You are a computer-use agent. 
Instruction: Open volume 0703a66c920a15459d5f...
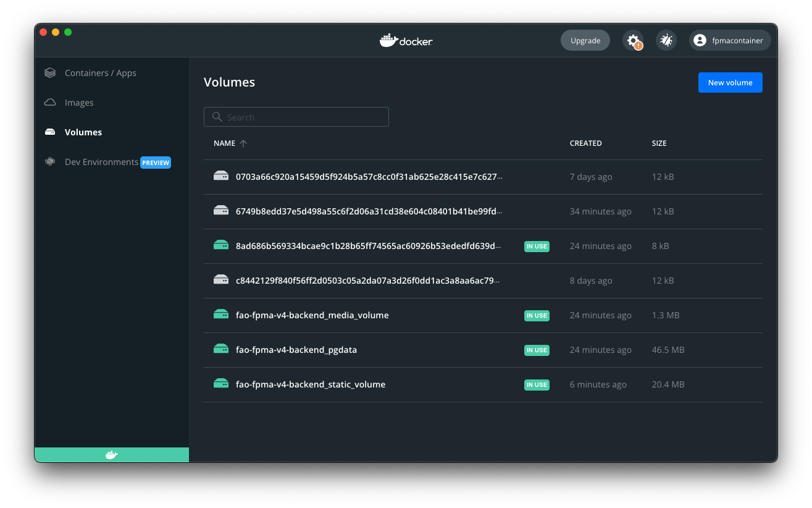point(369,177)
